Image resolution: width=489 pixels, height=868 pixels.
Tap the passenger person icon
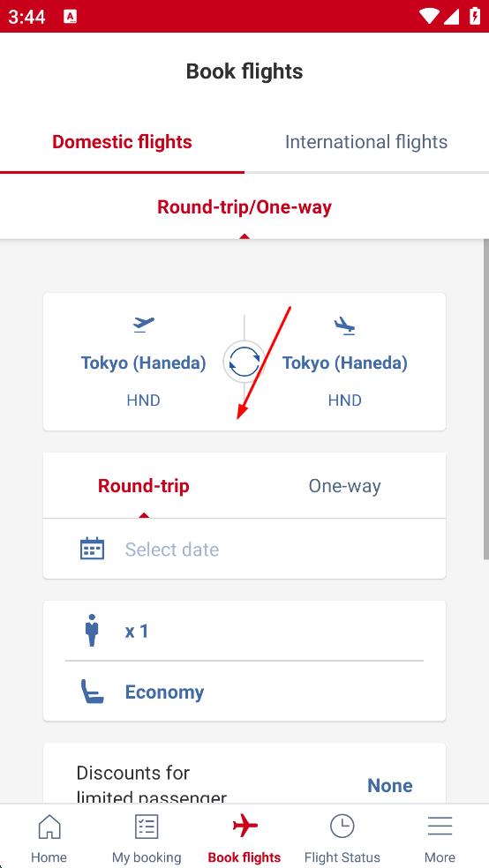(x=92, y=630)
